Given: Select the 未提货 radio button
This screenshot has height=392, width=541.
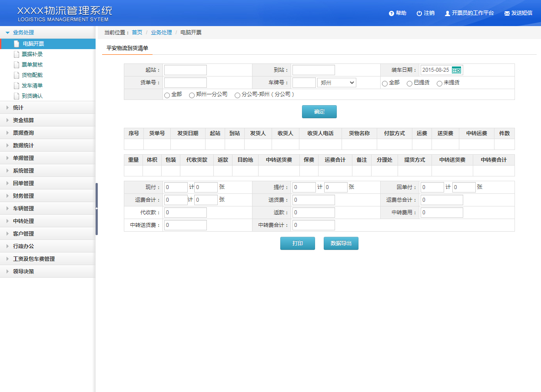Looking at the screenshot, I should point(439,83).
